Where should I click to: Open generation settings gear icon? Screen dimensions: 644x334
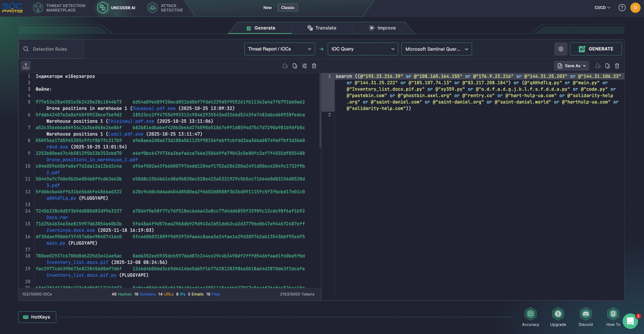(561, 49)
